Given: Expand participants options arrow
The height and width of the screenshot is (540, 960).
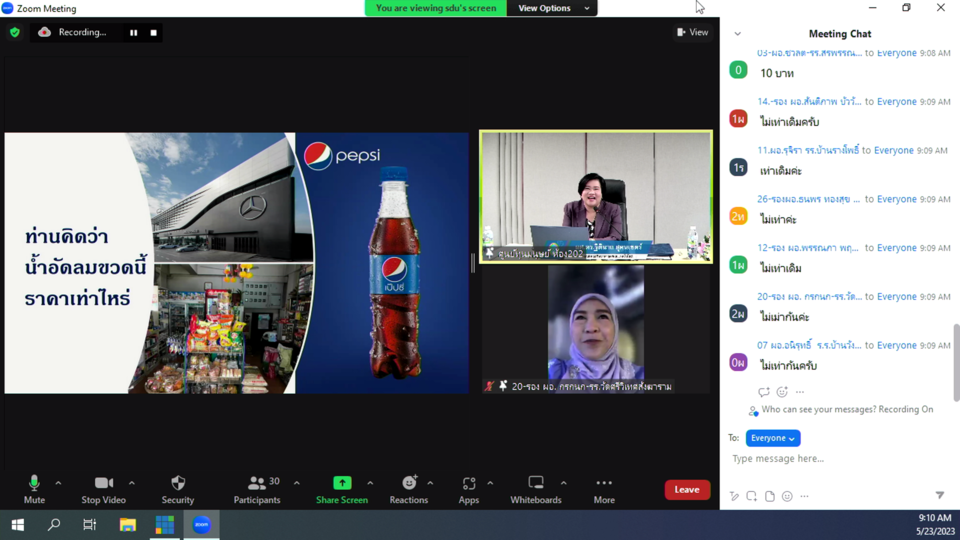Looking at the screenshot, I should point(297,483).
